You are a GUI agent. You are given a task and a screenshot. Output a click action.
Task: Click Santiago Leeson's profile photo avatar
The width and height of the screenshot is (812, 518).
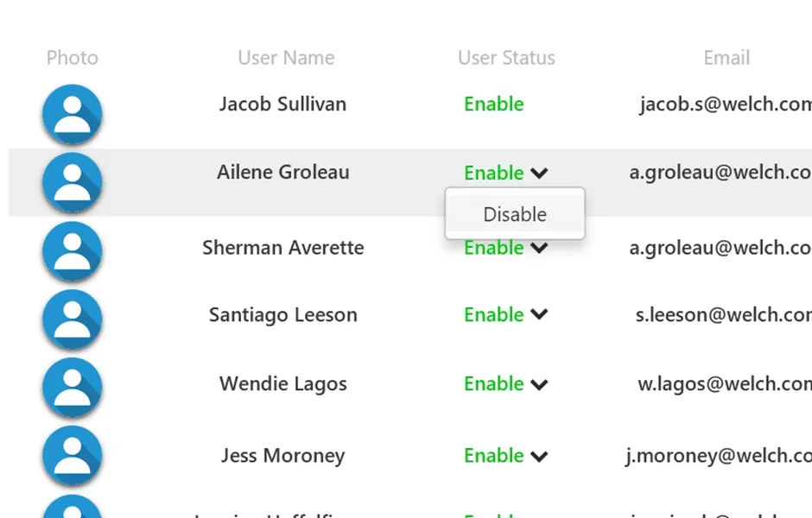(x=73, y=320)
